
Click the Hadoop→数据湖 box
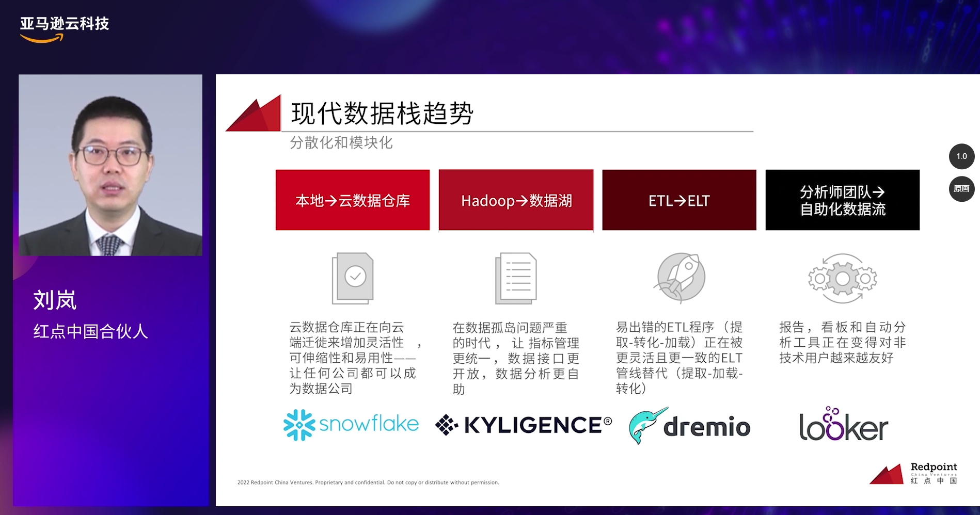(x=516, y=200)
